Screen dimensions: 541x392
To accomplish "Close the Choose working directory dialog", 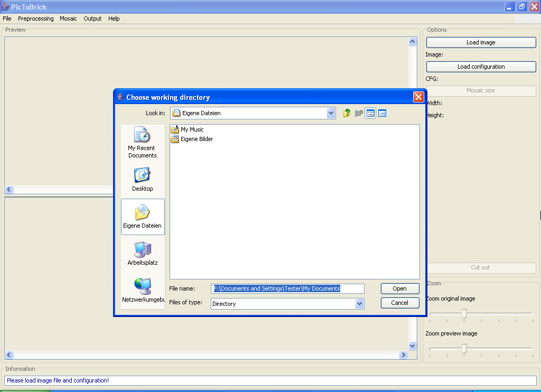I will click(x=418, y=97).
